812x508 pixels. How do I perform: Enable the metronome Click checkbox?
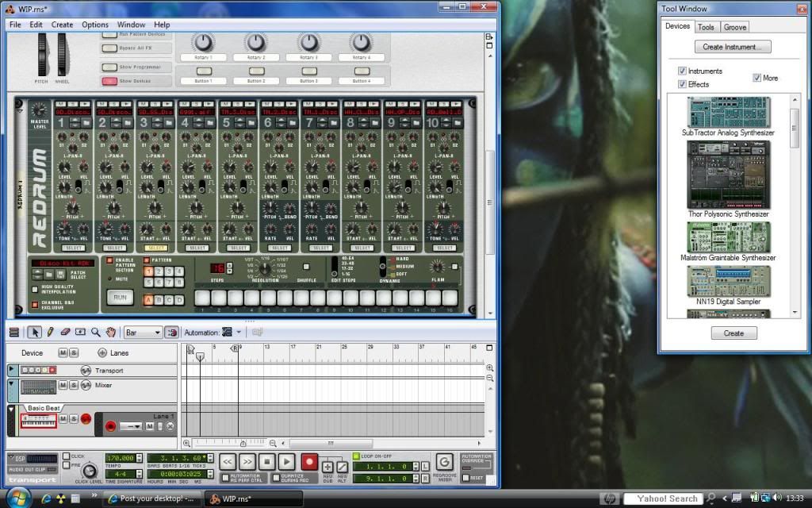point(66,456)
